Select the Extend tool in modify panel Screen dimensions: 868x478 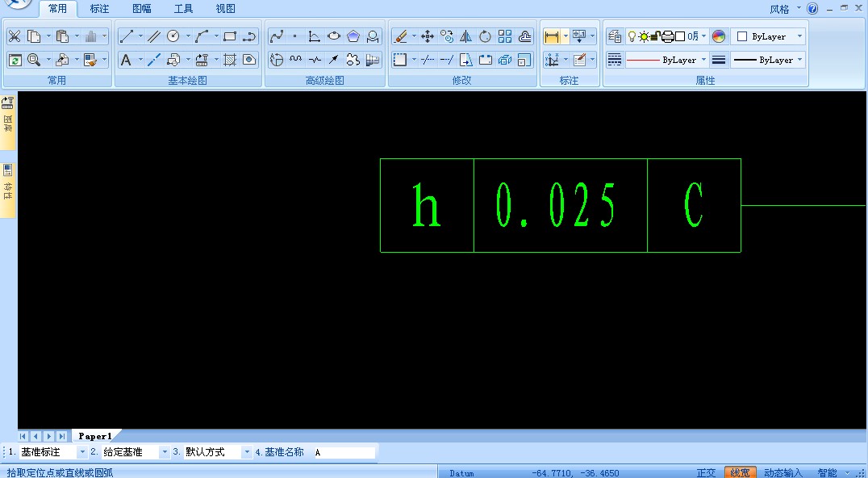(x=447, y=60)
